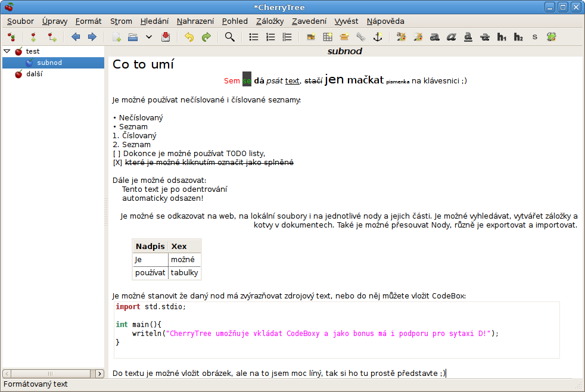Open the Zavedení menu

(309, 21)
